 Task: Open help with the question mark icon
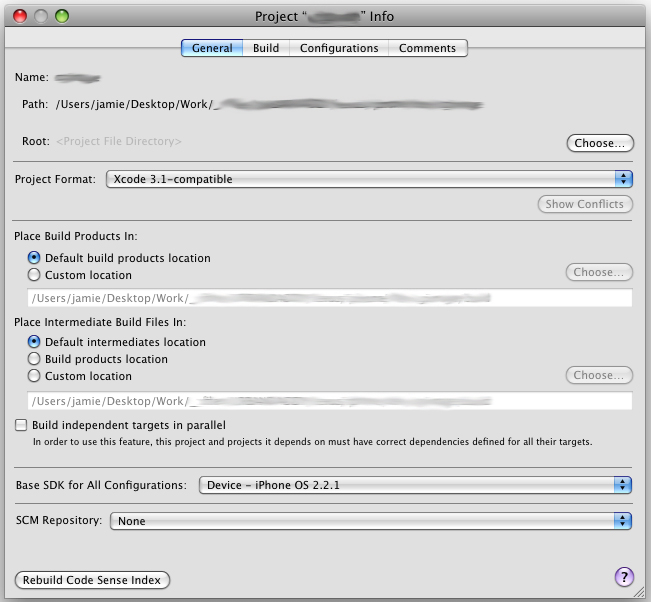[624, 577]
